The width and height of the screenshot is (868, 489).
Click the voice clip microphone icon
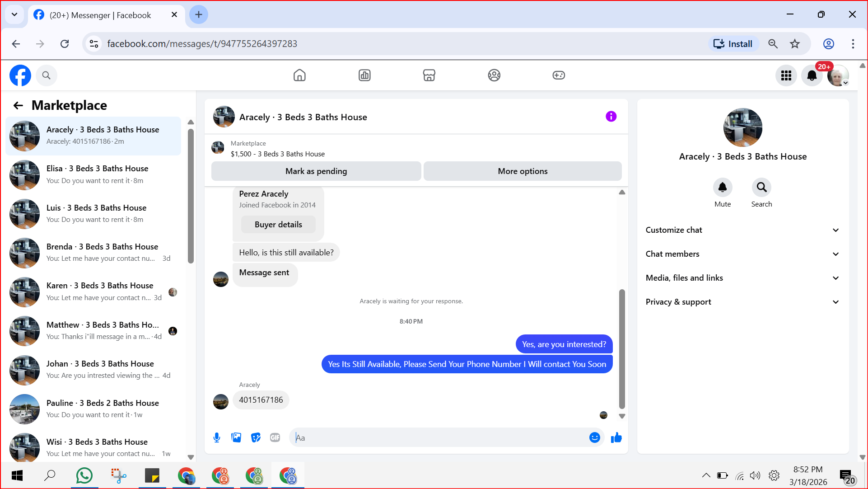217,437
